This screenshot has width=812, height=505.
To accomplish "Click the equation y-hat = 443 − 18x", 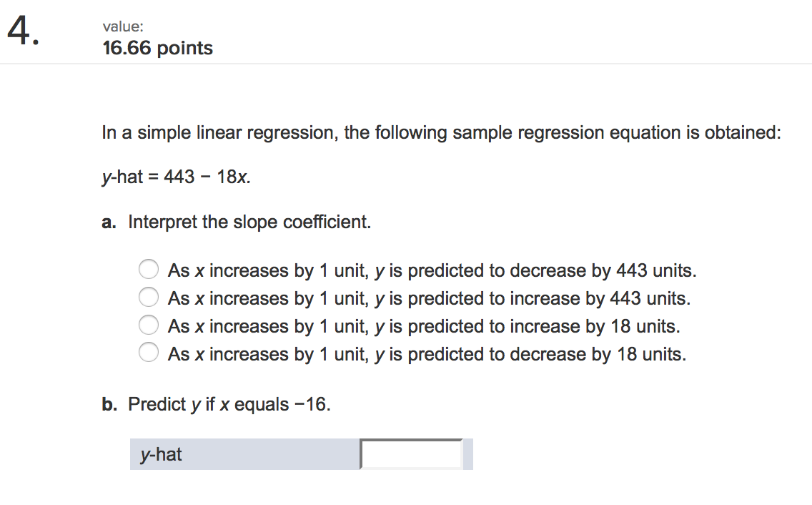I will tap(176, 177).
